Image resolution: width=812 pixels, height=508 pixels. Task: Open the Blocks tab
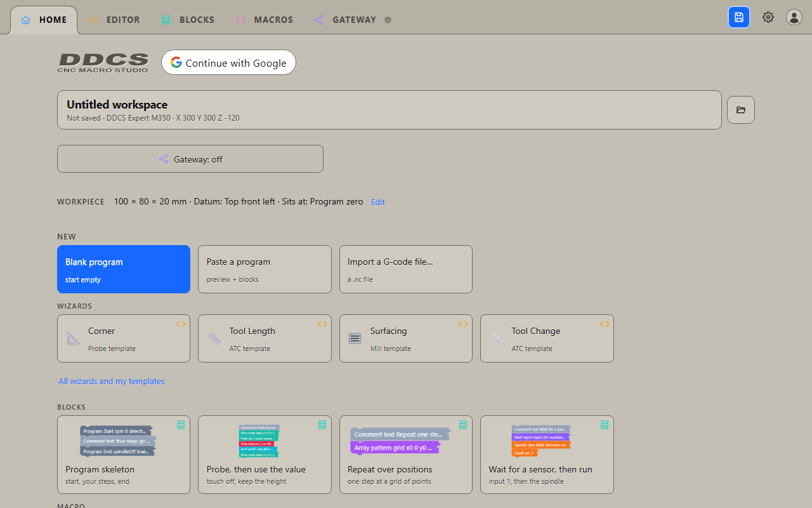click(188, 20)
